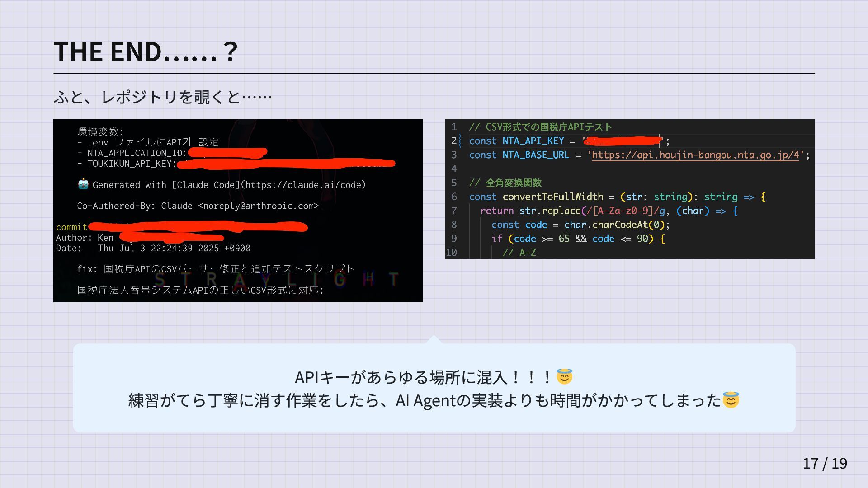Click 'const NTA_BASE_URL' on code line 3

pos(519,155)
